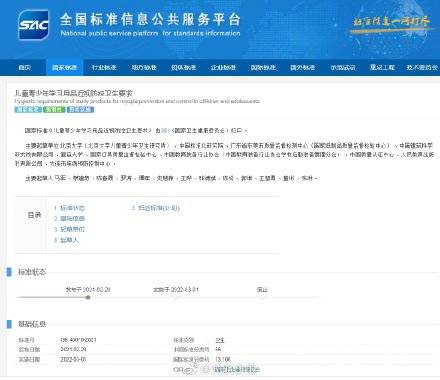This screenshot has width=440, height=380.
Task: Select the 团体标准 tab
Action: [183, 67]
